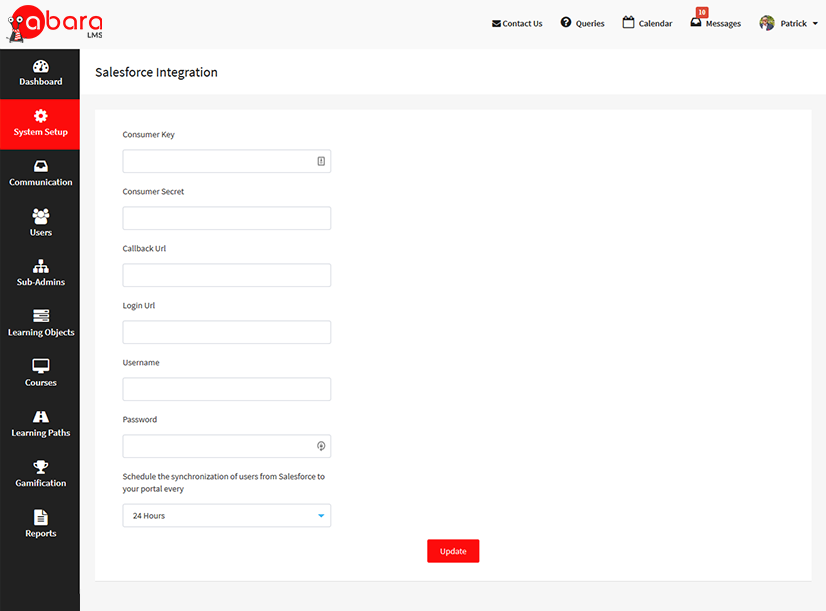
Task: Open the 24 Hours sync schedule dropdown
Action: (227, 516)
